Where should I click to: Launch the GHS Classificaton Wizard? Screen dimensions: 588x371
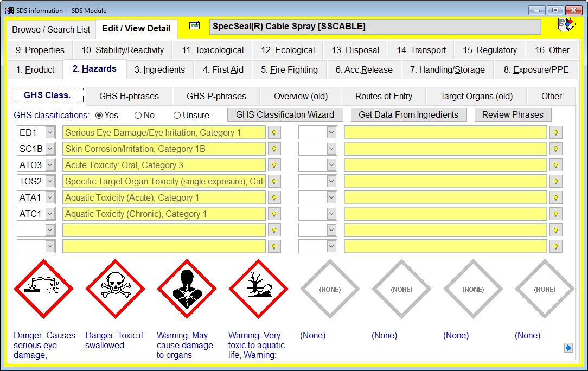tap(285, 115)
